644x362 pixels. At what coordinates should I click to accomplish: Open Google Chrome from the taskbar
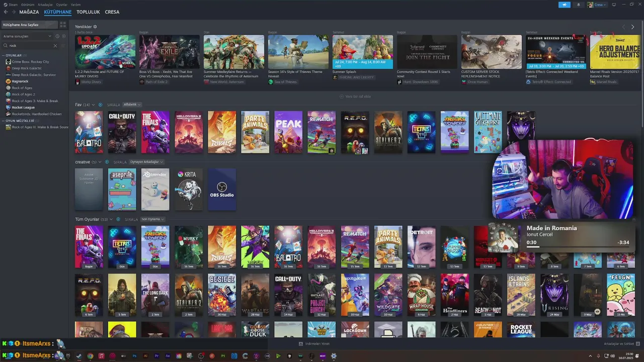[x=90, y=356]
